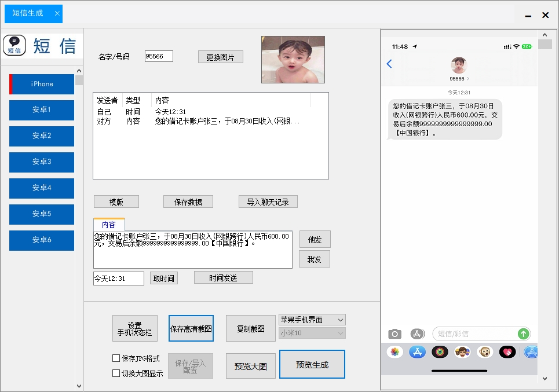This screenshot has height=392, width=559.
Task: Select the 内容 tab
Action: coord(110,225)
